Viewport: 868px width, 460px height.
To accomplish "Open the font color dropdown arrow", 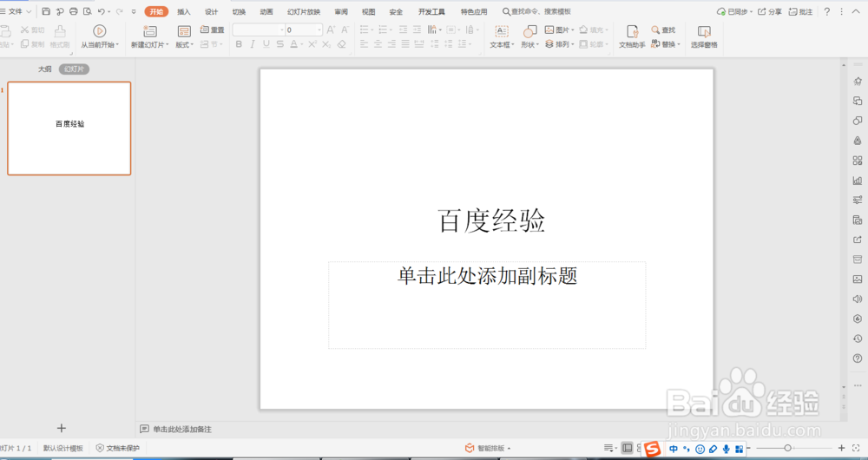I will (302, 44).
